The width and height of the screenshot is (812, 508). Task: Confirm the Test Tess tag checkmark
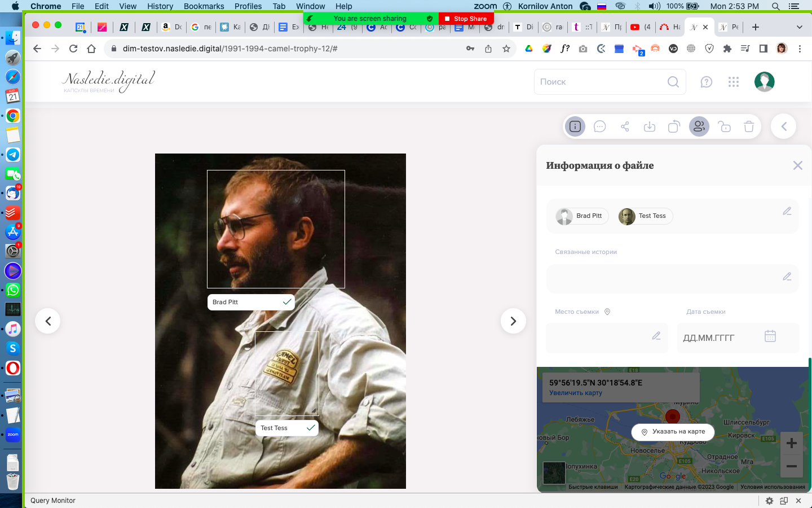(x=311, y=428)
